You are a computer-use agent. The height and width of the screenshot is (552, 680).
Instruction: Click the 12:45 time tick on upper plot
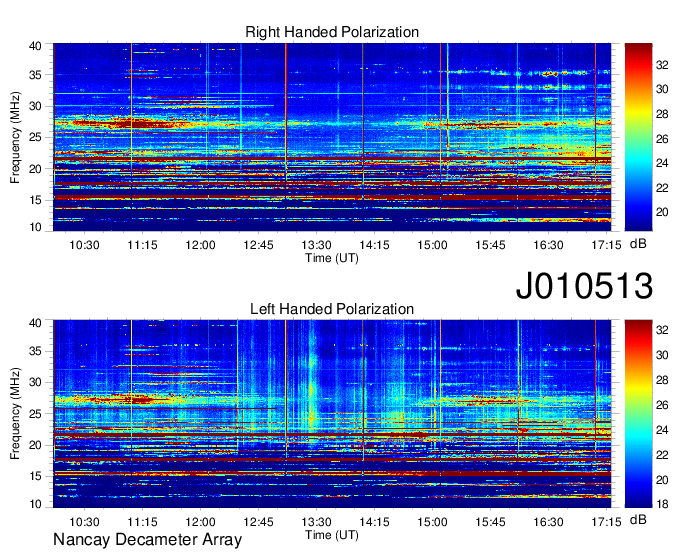258,245
